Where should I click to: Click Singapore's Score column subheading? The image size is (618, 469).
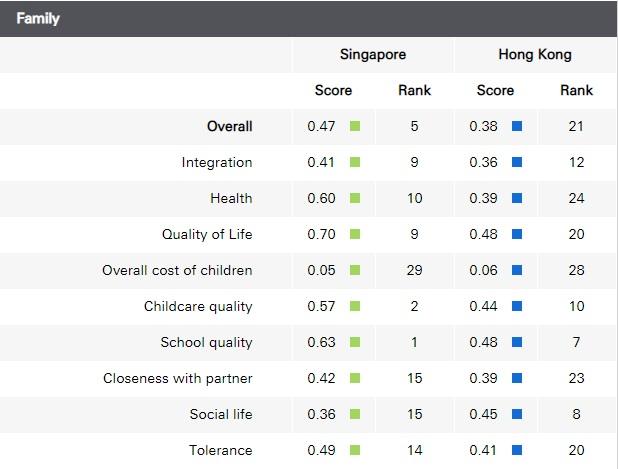coord(333,91)
